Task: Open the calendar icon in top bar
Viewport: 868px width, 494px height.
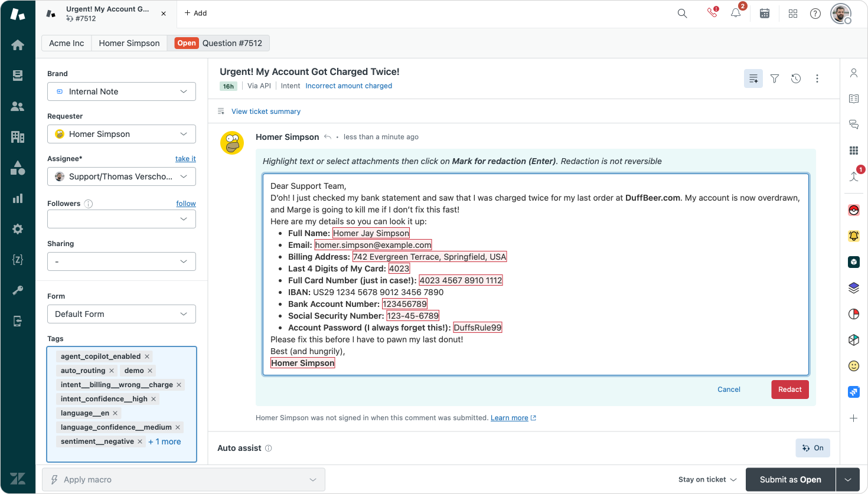Action: click(765, 13)
